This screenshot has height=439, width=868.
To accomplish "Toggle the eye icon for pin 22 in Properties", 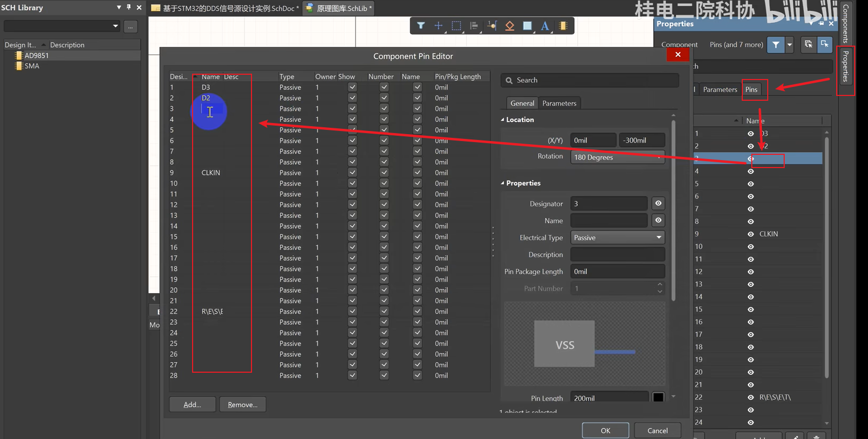I will pos(751,397).
